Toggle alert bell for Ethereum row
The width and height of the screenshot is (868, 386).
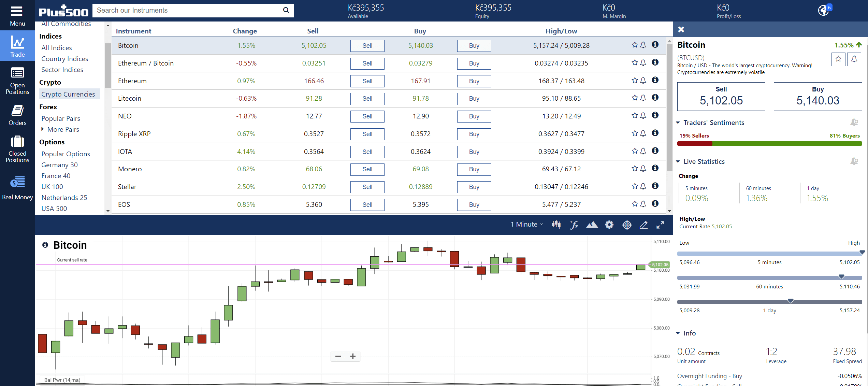point(643,80)
